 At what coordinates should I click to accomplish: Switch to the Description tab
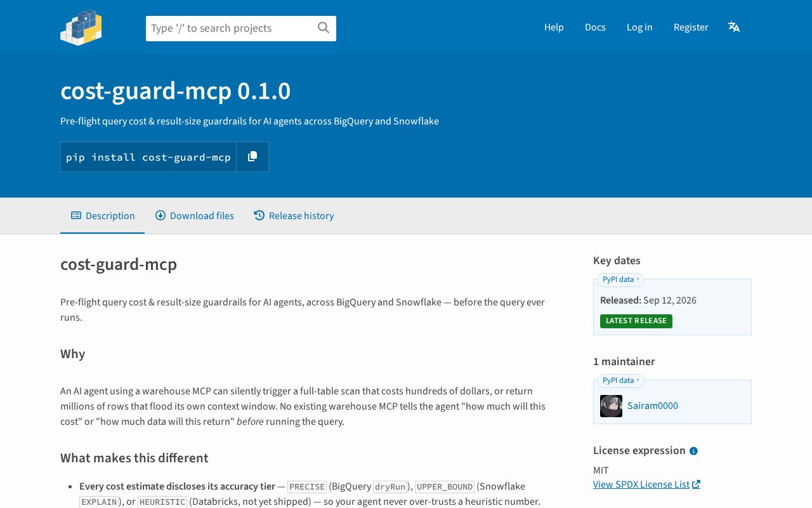[x=102, y=216]
